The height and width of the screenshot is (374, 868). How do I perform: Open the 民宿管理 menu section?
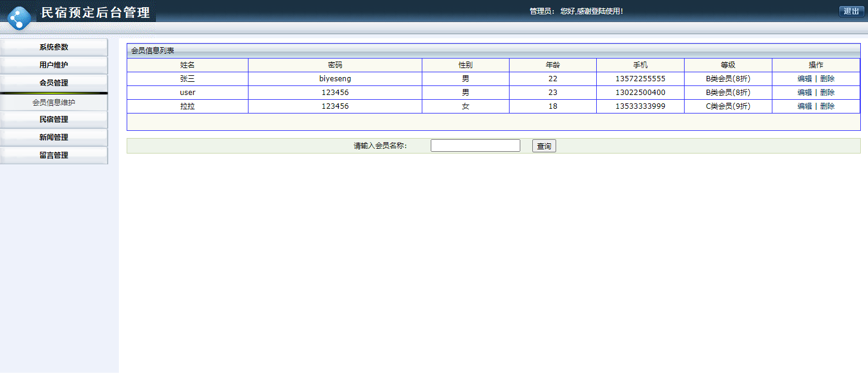click(54, 119)
